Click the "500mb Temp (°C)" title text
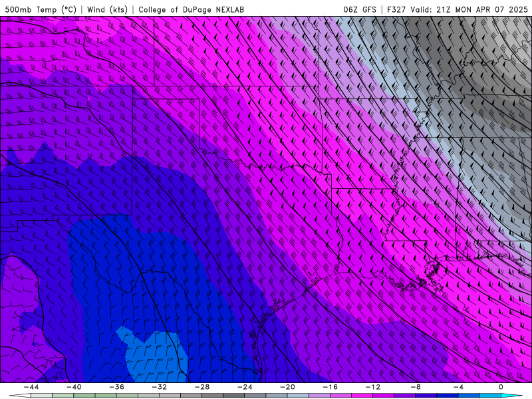Viewport: 532px width, 399px height. click(41, 9)
